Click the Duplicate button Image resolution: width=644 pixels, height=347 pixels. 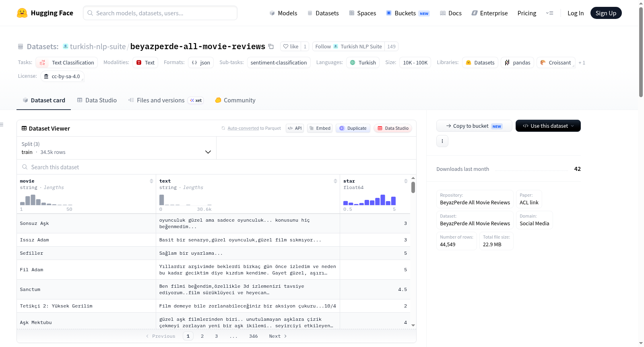353,128
